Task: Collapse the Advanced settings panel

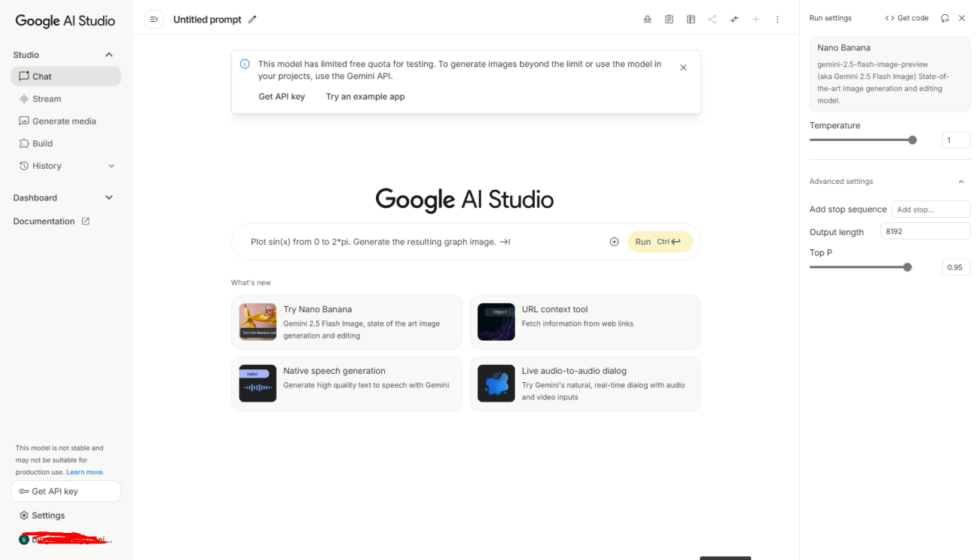Action: coord(961,181)
